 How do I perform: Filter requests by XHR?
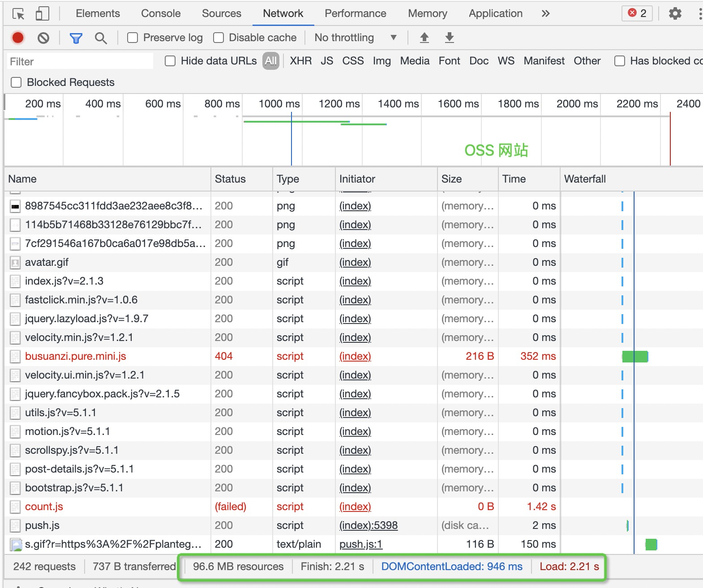click(x=301, y=61)
